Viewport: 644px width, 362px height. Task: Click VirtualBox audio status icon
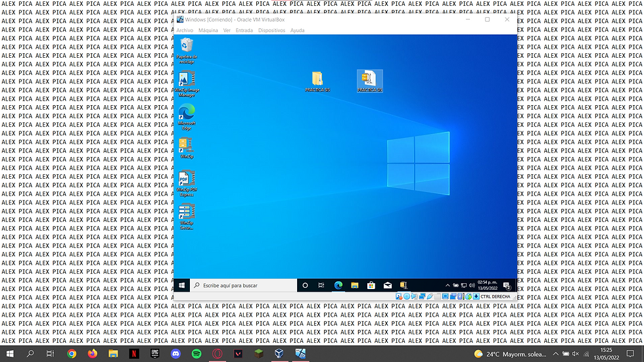tap(415, 296)
